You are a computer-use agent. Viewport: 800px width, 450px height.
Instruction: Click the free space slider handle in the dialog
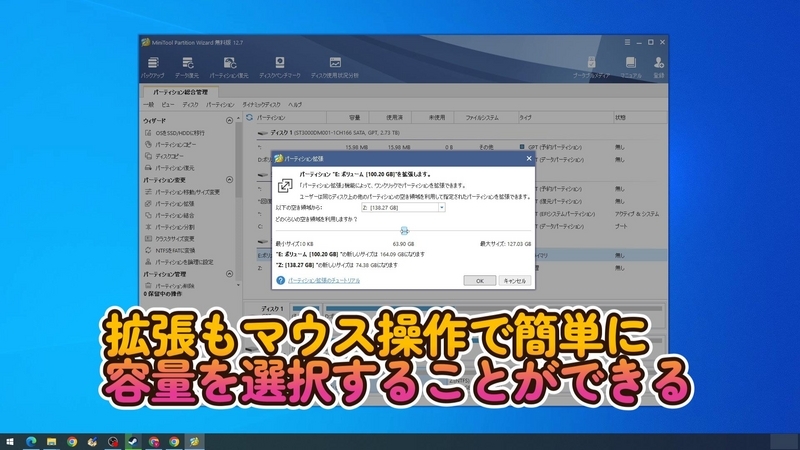(x=404, y=231)
